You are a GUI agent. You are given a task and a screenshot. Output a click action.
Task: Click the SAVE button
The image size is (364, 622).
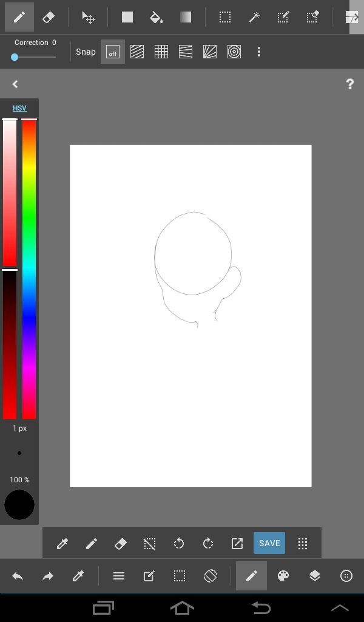269,543
